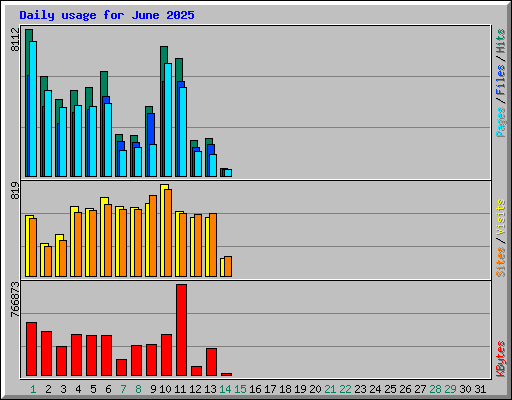Click the Hits legend label
Screen dimensions: 512x400
point(501,41)
